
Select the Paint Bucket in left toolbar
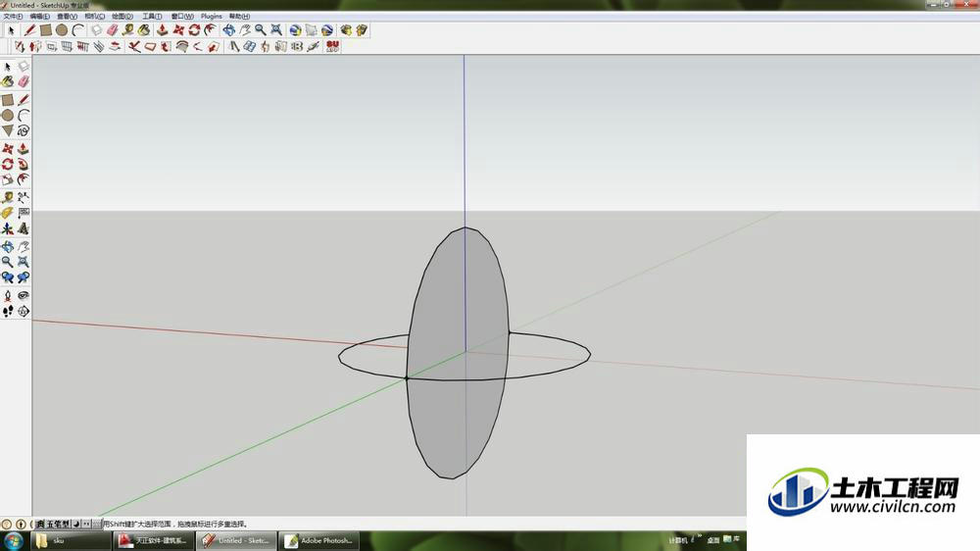click(x=8, y=82)
